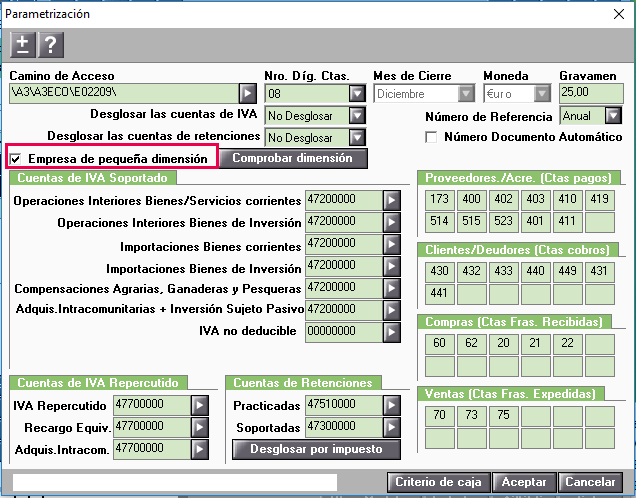Click the blank status field at bottom left
Screen dimensions: 636x498
coord(175,483)
